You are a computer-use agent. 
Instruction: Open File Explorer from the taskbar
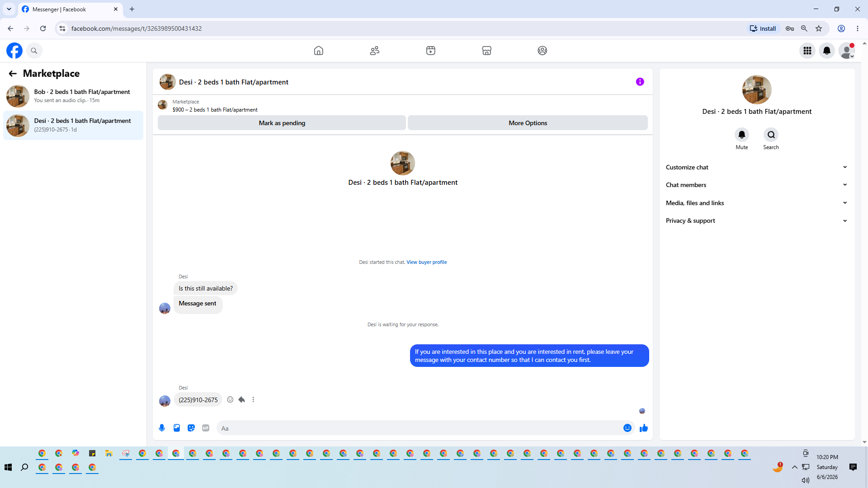(109, 453)
